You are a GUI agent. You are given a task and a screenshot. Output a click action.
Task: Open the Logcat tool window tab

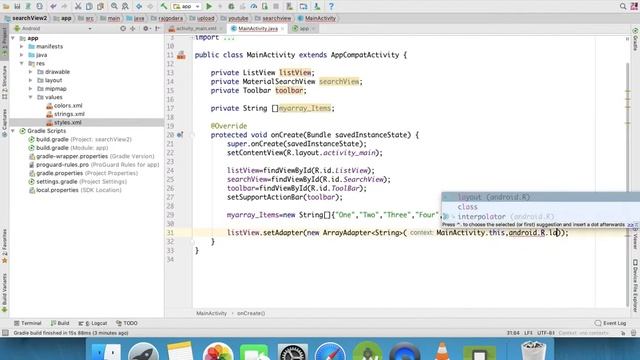pyautogui.click(x=93, y=323)
